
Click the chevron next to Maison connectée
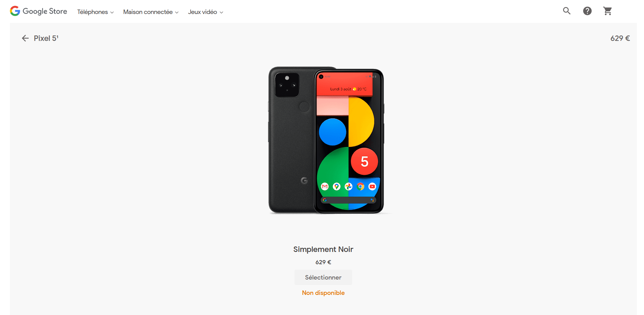coord(177,12)
